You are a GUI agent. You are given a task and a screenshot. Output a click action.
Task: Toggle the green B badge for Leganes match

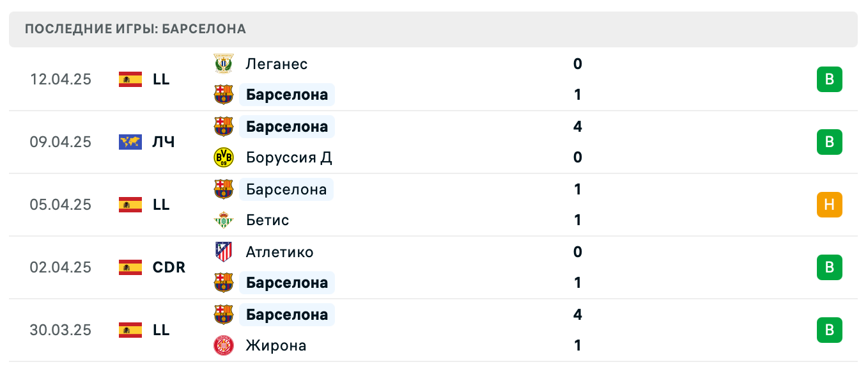click(x=830, y=79)
